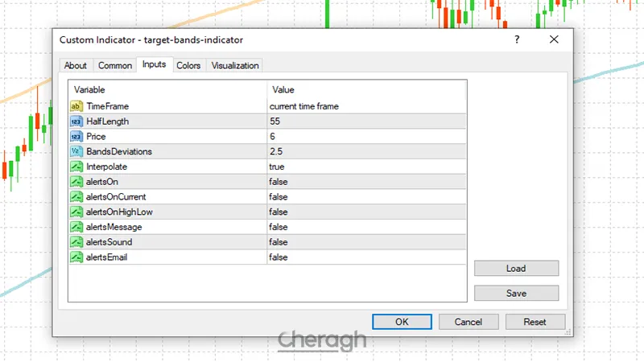The image size is (644, 362).
Task: Click the Interpolate boolean type icon
Action: 76,167
